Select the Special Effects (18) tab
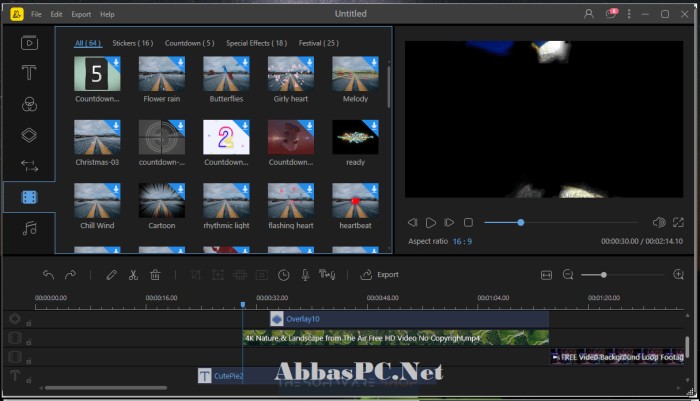Viewport: 700px width, 401px height. click(x=256, y=43)
